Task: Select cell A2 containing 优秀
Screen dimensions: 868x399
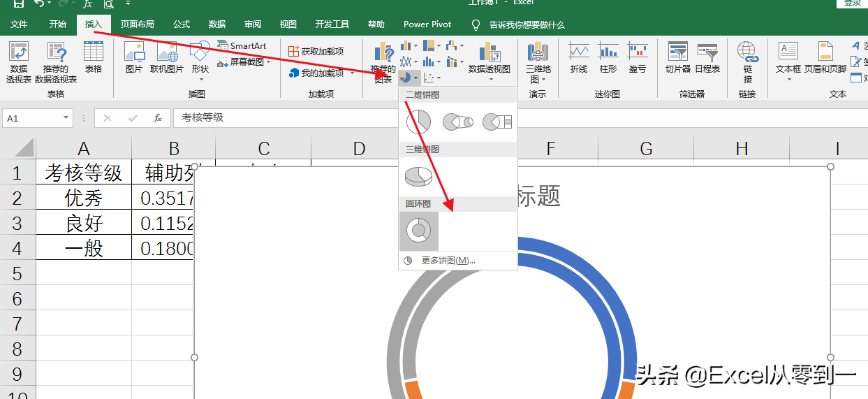Action: coord(84,198)
